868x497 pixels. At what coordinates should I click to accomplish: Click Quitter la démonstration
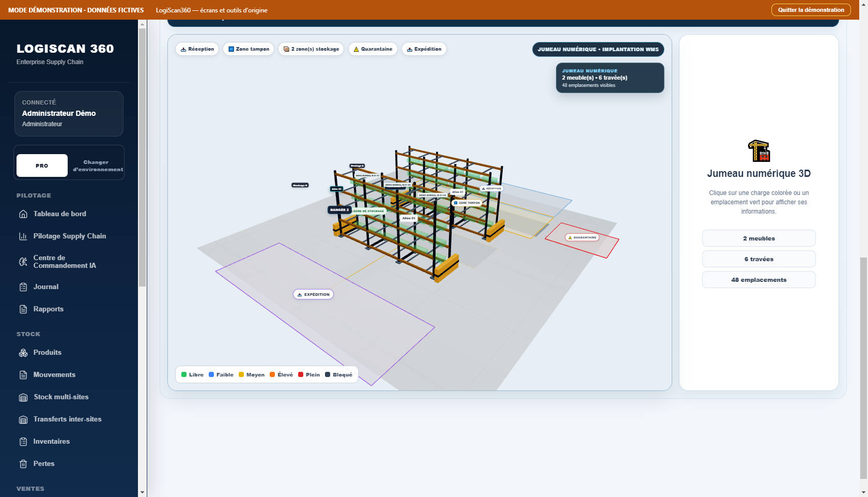pyautogui.click(x=811, y=10)
